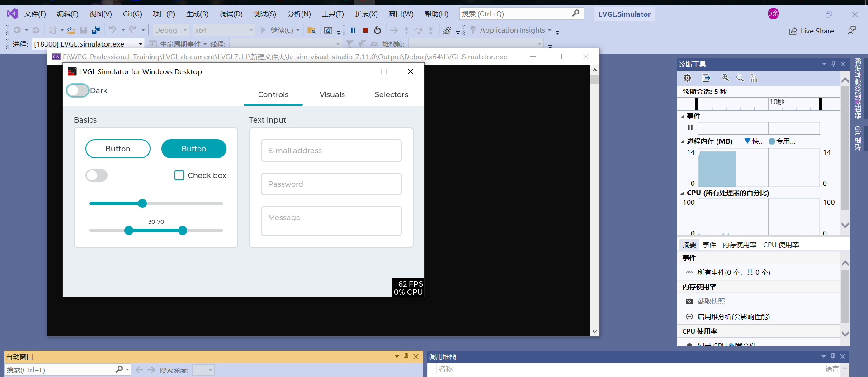Enable the Check box option
This screenshot has width=868, height=377.
tap(179, 175)
